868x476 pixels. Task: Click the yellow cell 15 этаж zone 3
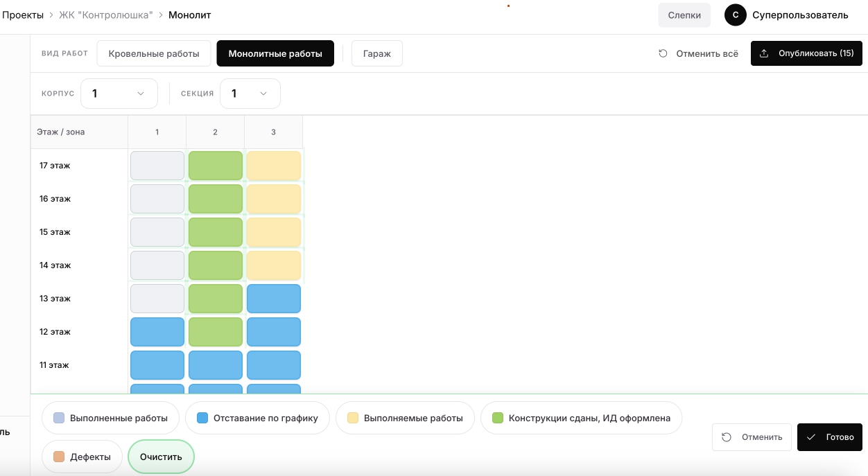point(274,232)
